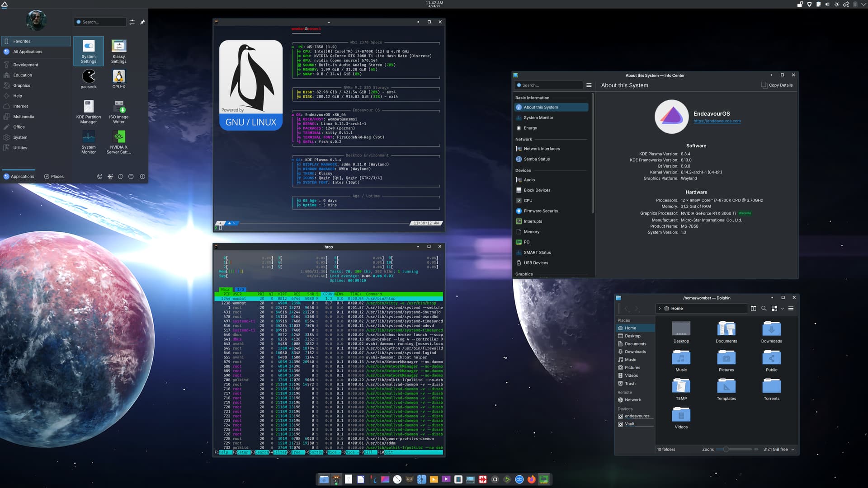Open NVIDIA X Server Settings launcher icon
The height and width of the screenshot is (488, 868).
(x=119, y=142)
